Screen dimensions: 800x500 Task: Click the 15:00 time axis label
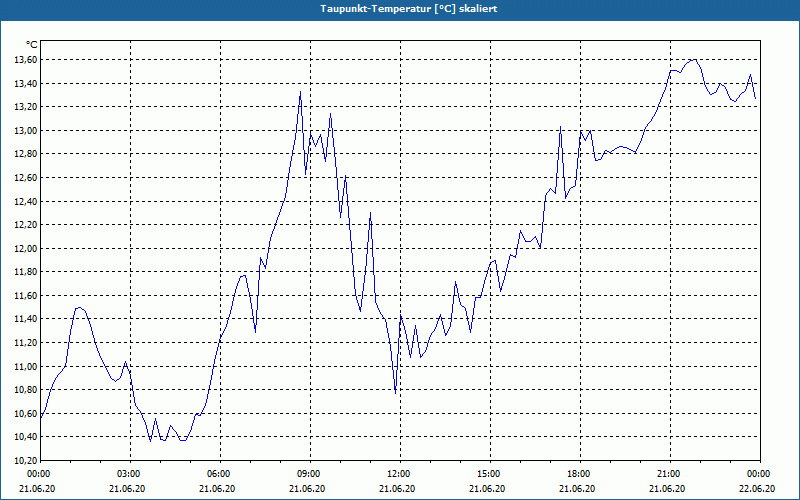click(x=490, y=474)
